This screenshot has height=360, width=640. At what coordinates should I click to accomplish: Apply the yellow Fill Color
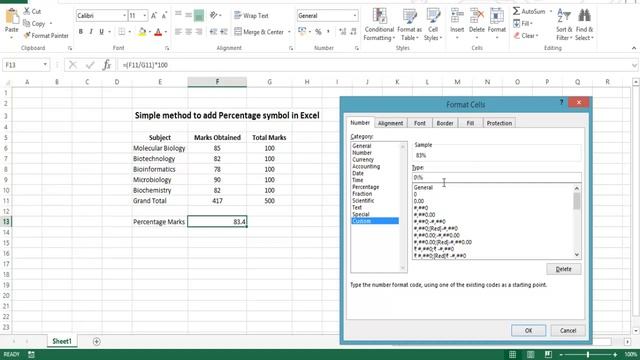(x=142, y=31)
